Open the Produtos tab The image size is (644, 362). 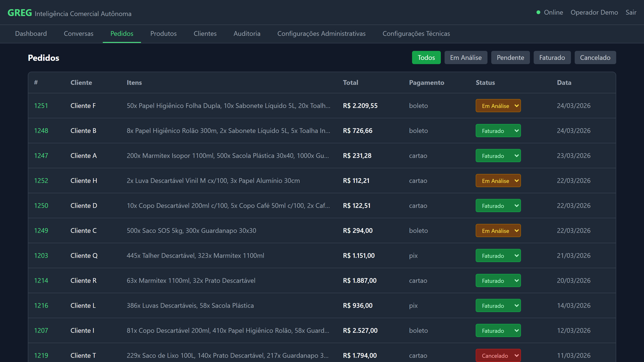163,33
